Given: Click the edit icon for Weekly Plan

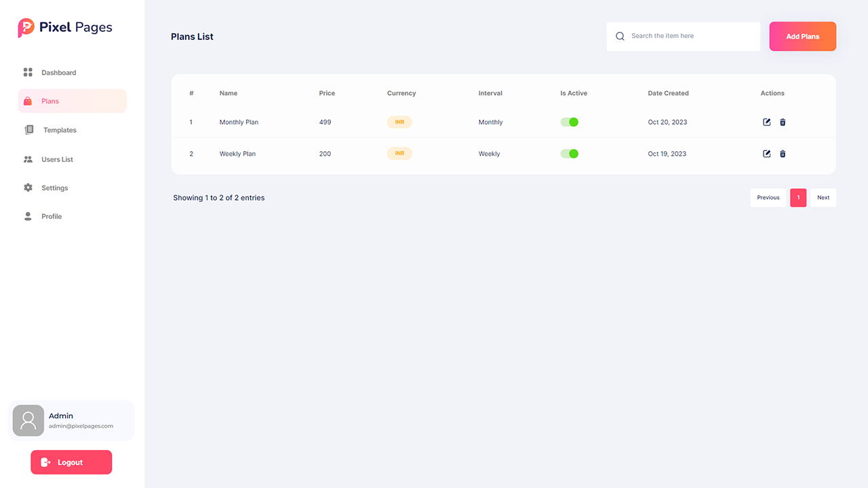Looking at the screenshot, I should 766,154.
